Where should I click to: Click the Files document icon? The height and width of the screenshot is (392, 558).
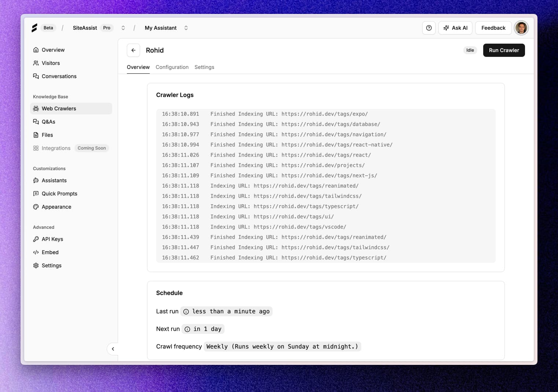pos(36,135)
